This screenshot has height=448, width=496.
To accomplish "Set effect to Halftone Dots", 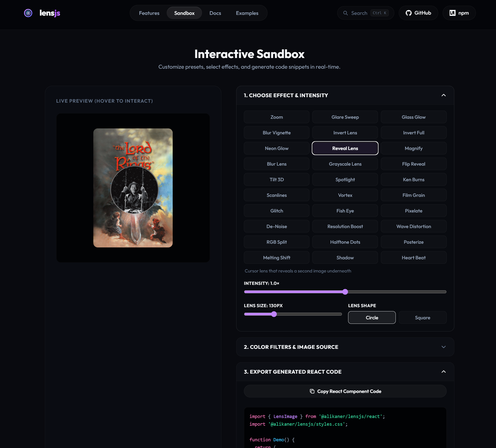I will click(345, 242).
